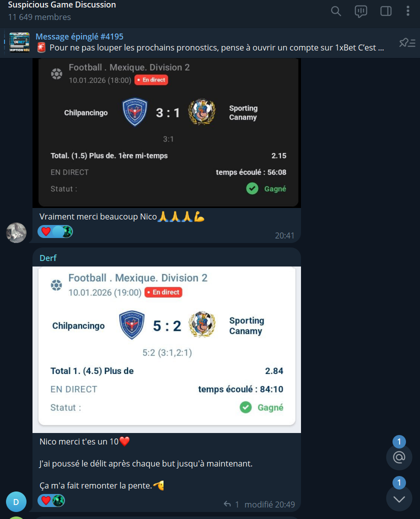The width and height of the screenshot is (420, 519).
Task: Open the 5:2 Chilpancingo bet slip image
Action: 167,349
